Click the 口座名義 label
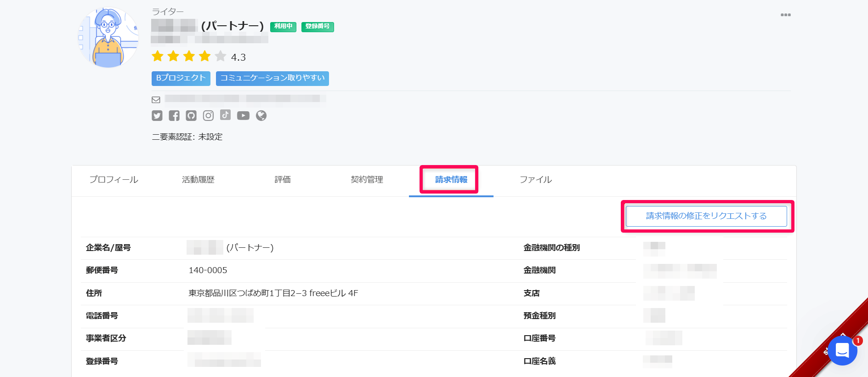This screenshot has height=377, width=868. [x=539, y=361]
